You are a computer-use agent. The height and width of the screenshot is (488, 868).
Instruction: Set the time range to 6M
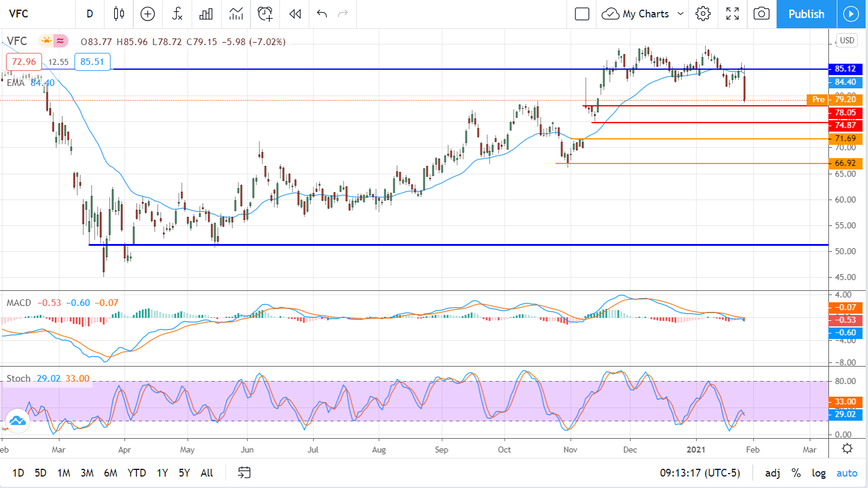[111, 473]
